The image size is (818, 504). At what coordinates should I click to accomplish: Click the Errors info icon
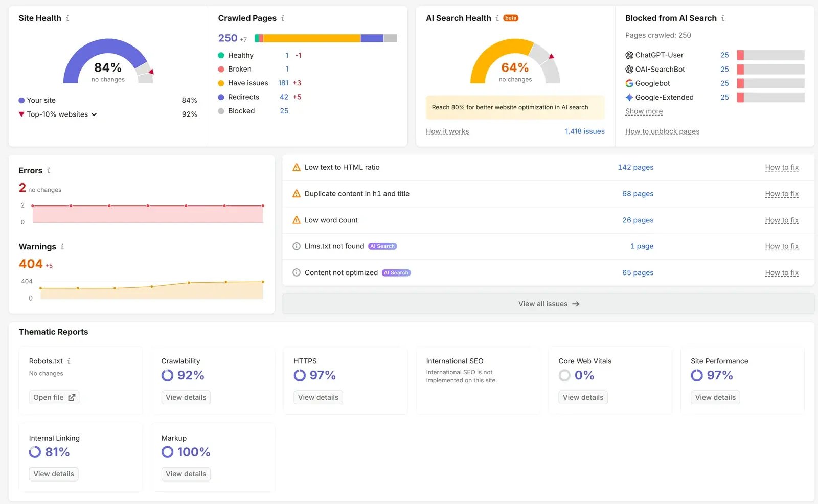pos(49,170)
